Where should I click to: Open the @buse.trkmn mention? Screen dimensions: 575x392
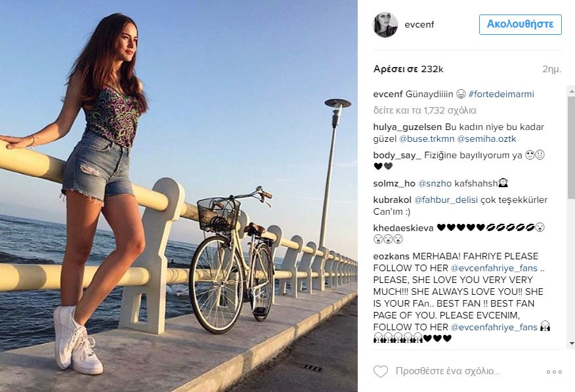pyautogui.click(x=427, y=139)
